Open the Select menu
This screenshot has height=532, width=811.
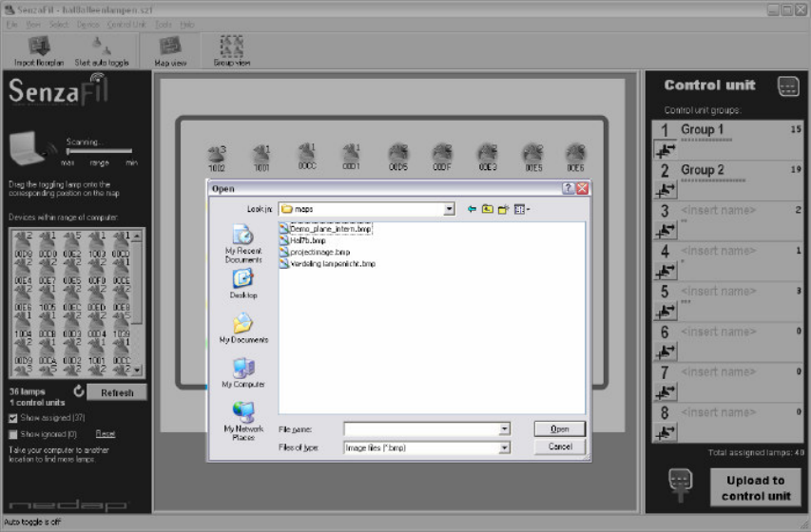click(x=59, y=25)
